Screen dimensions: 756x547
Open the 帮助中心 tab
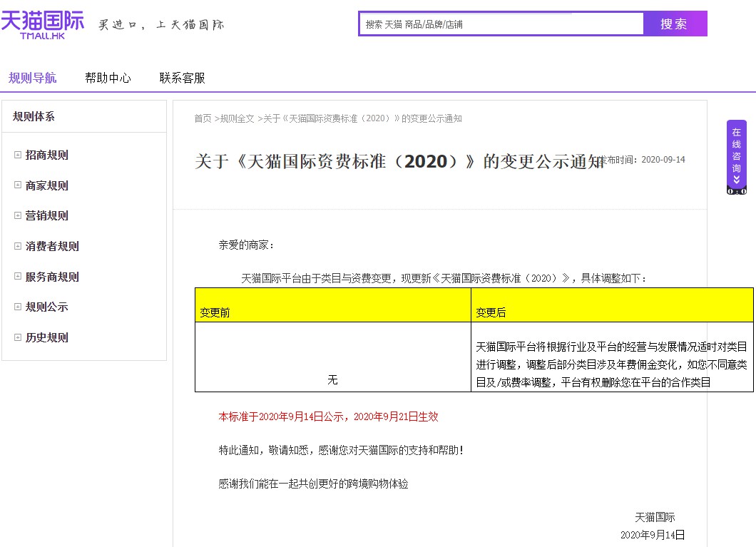click(108, 78)
